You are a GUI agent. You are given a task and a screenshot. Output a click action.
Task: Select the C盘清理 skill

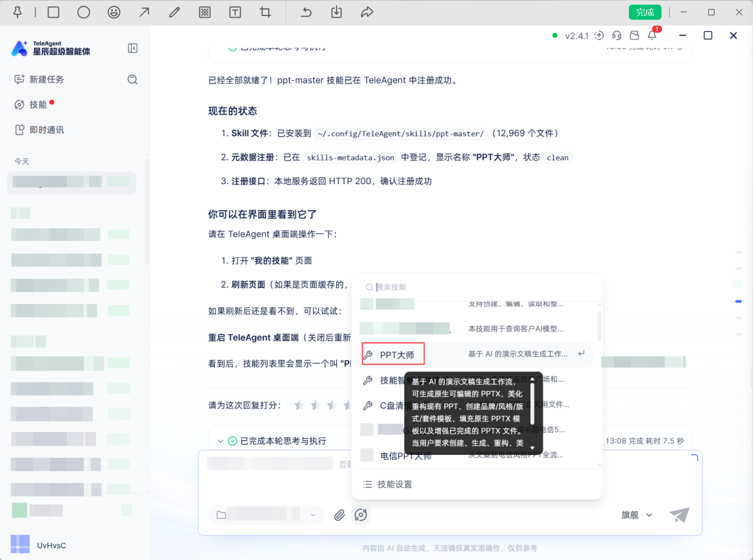pos(474,406)
